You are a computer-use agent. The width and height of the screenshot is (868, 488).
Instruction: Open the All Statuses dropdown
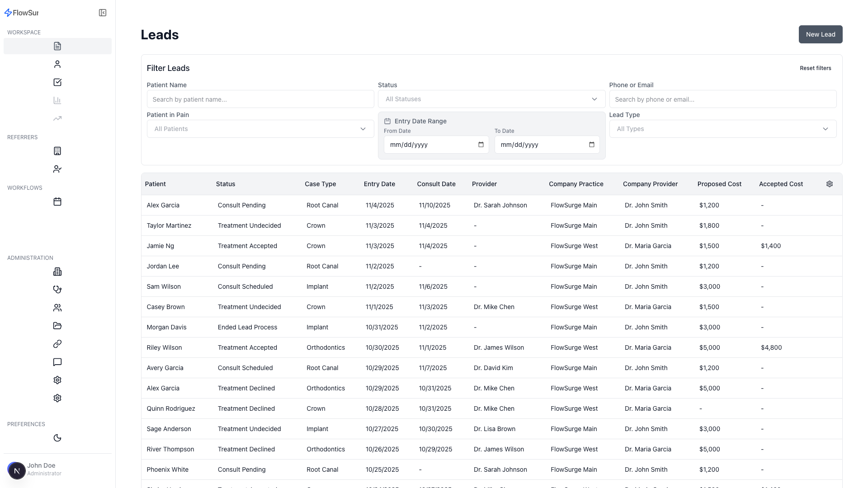click(x=491, y=99)
